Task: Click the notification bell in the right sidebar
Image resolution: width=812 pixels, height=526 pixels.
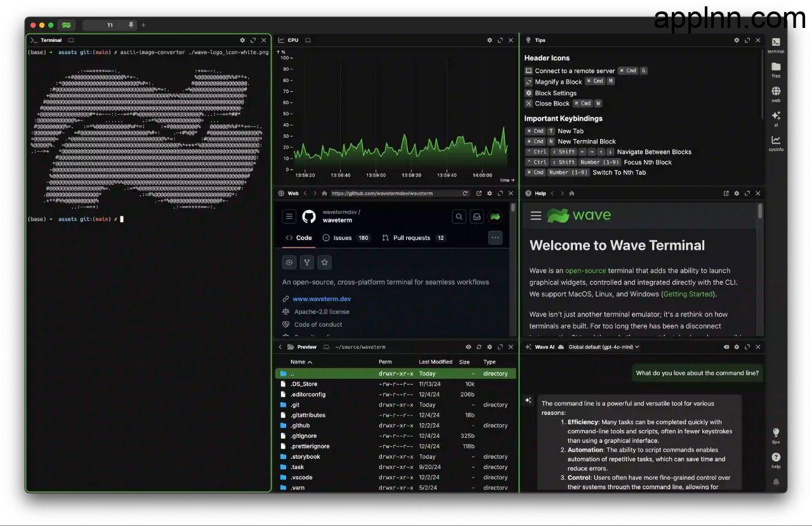Action: pos(776,482)
